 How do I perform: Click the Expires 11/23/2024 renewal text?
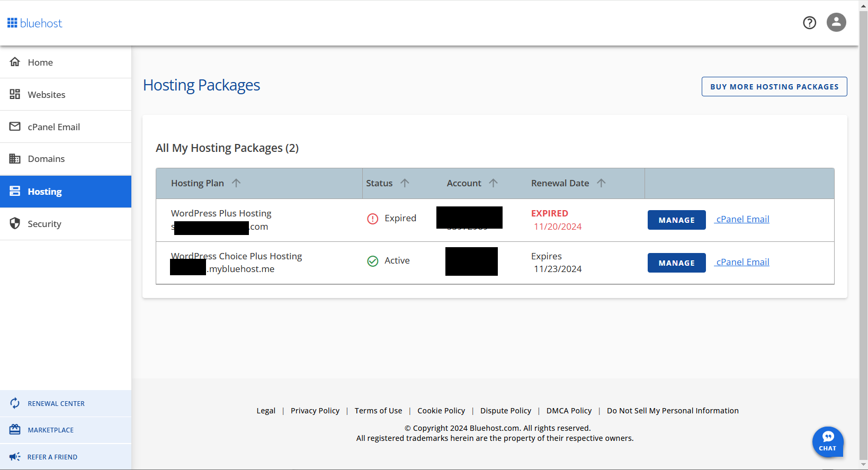(x=556, y=263)
